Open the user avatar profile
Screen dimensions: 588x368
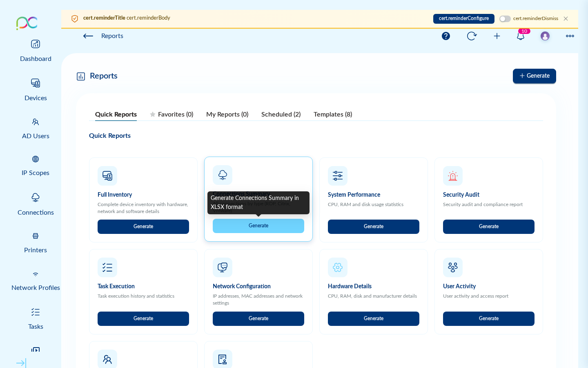(x=545, y=36)
